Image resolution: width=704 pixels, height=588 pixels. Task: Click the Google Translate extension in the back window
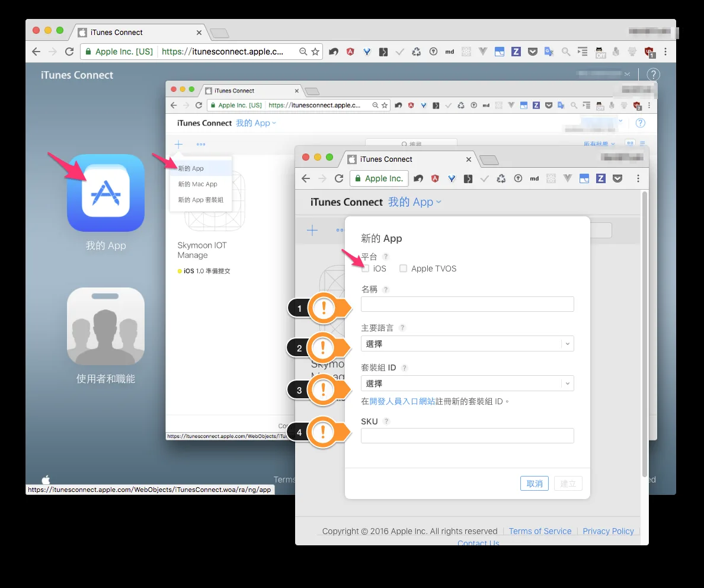(x=549, y=52)
